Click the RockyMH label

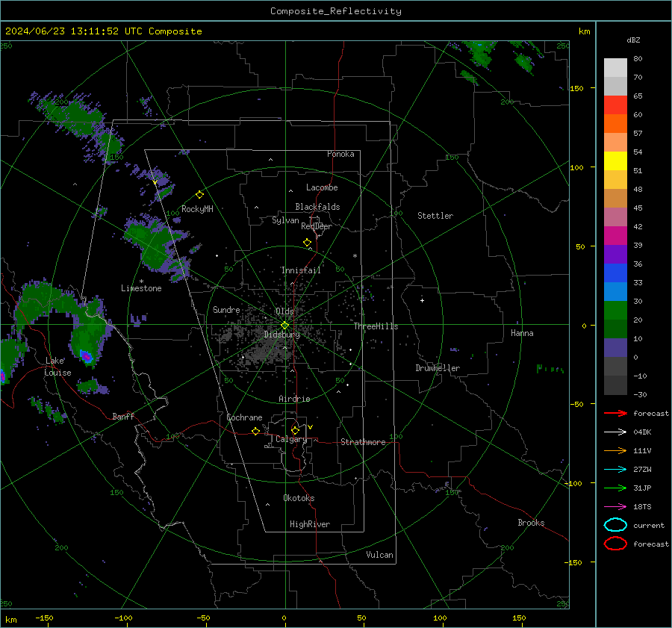point(197,209)
